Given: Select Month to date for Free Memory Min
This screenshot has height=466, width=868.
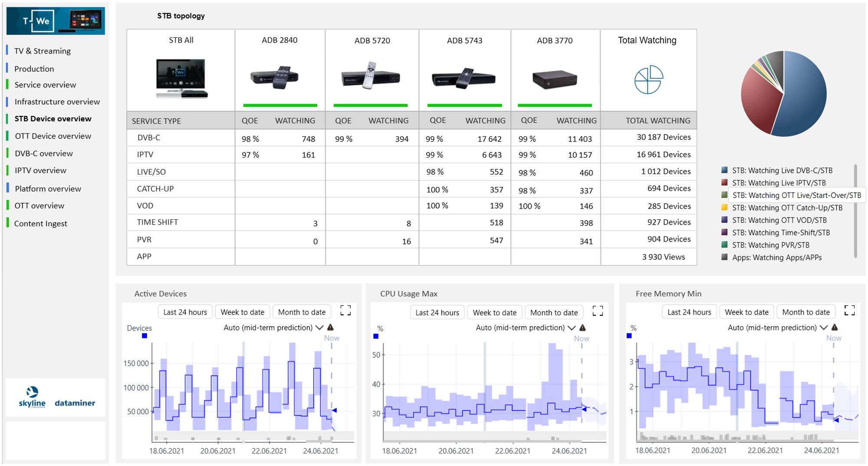Looking at the screenshot, I should [x=806, y=312].
